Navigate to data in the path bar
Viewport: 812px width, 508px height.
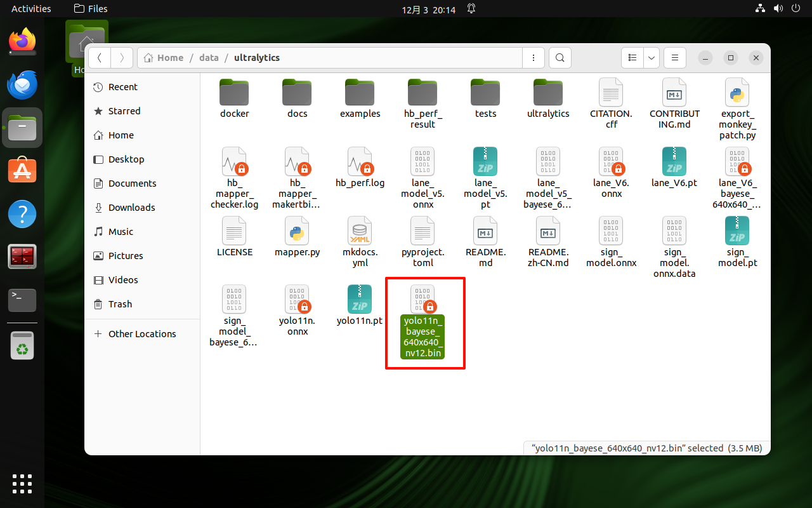pyautogui.click(x=209, y=58)
